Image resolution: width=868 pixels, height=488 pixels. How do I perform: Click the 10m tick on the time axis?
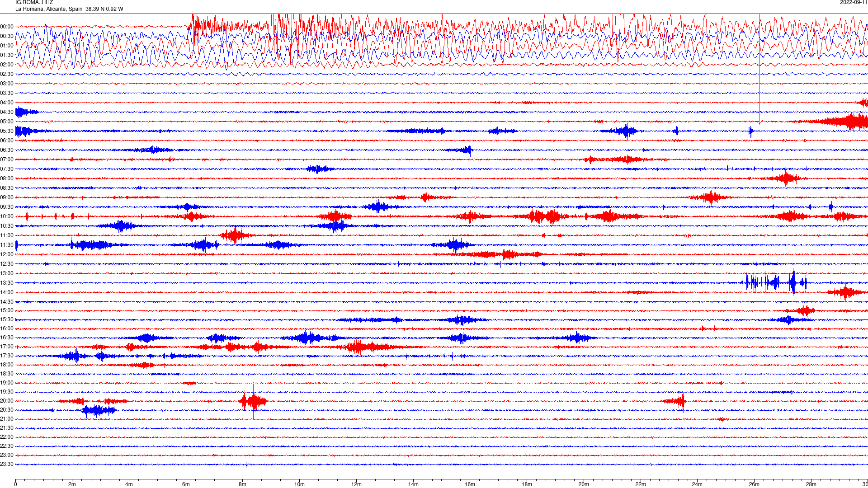click(299, 484)
